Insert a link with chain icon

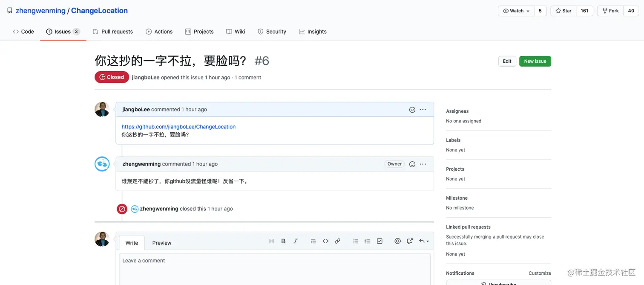point(337,241)
